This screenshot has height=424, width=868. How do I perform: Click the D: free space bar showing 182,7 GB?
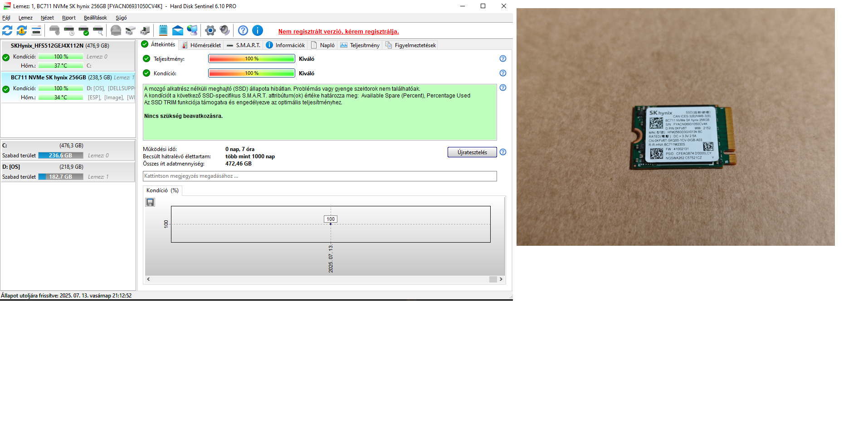pyautogui.click(x=61, y=177)
